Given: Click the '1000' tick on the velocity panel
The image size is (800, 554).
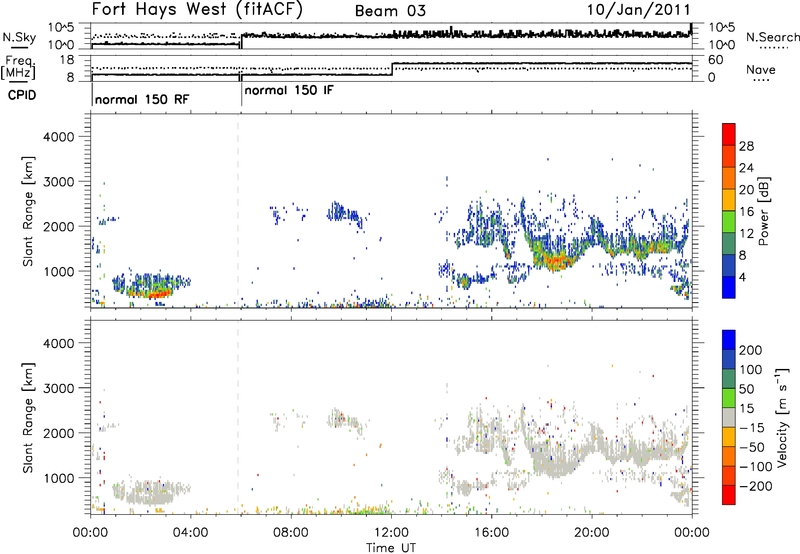Looking at the screenshot, I should pos(58,478).
